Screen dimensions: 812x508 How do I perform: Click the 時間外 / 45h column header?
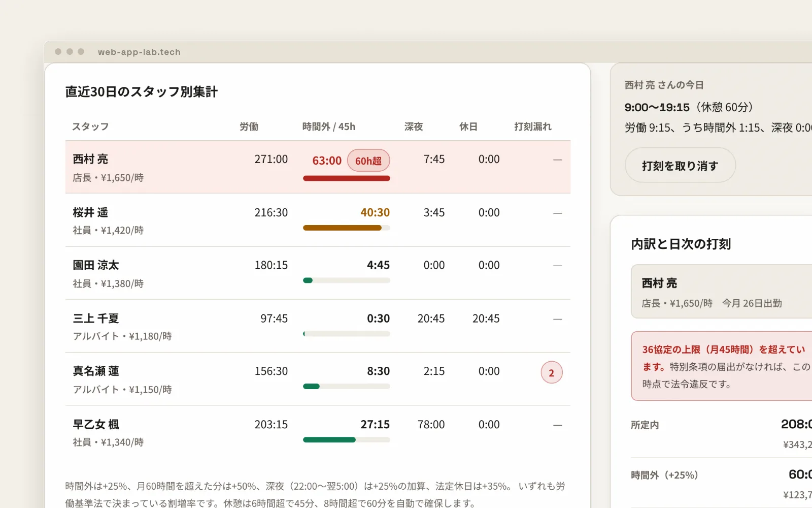[x=329, y=126]
